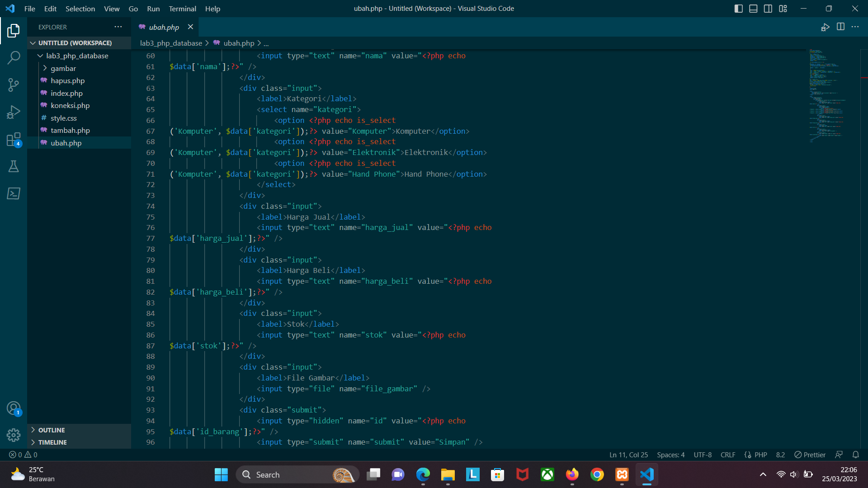Screen dimensions: 868x488
Task: Toggle the secondary sidebar visibility
Action: [x=768, y=8]
